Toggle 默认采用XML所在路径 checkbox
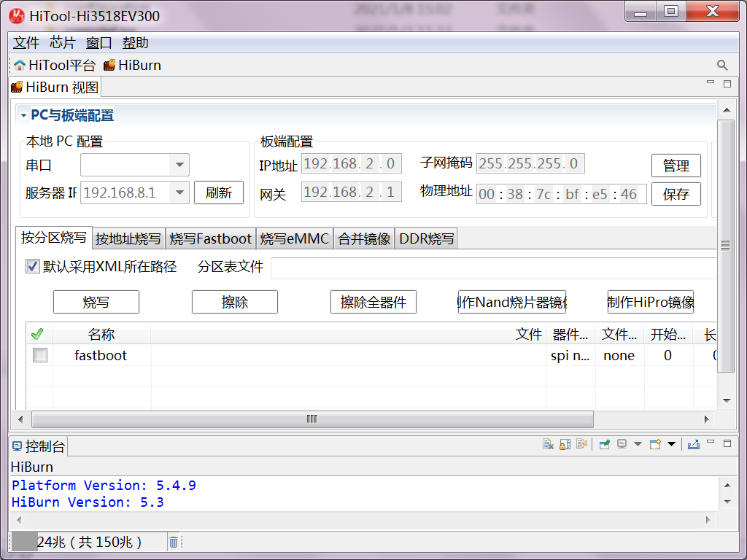Screen dimensions: 747x560 pos(32,266)
